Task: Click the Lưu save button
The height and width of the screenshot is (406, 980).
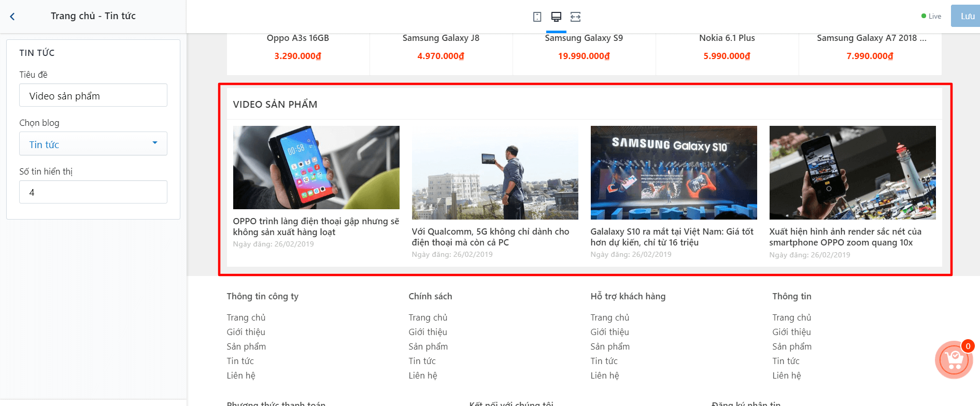Action: 966,16
